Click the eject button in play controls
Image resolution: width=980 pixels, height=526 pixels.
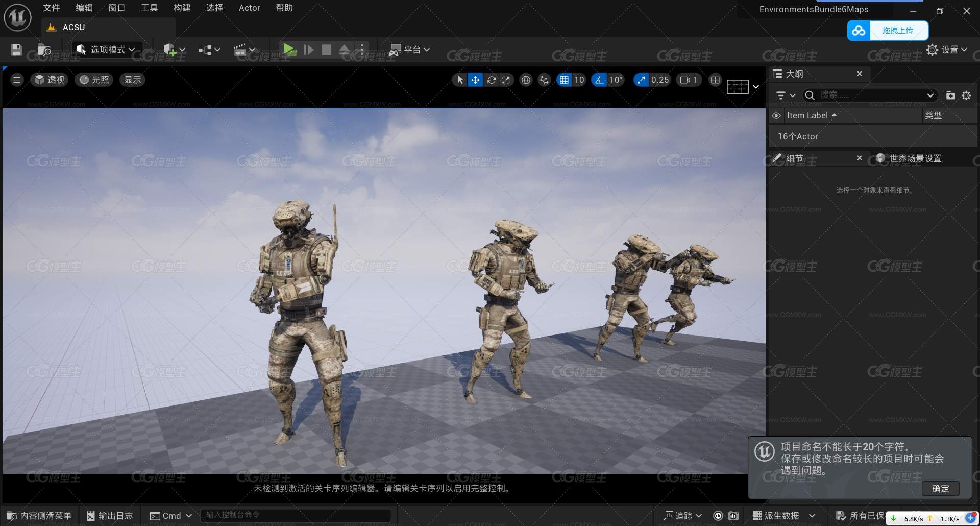[345, 50]
